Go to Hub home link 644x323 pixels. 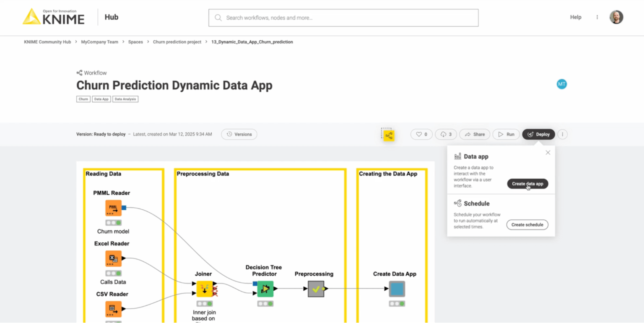pyautogui.click(x=112, y=17)
